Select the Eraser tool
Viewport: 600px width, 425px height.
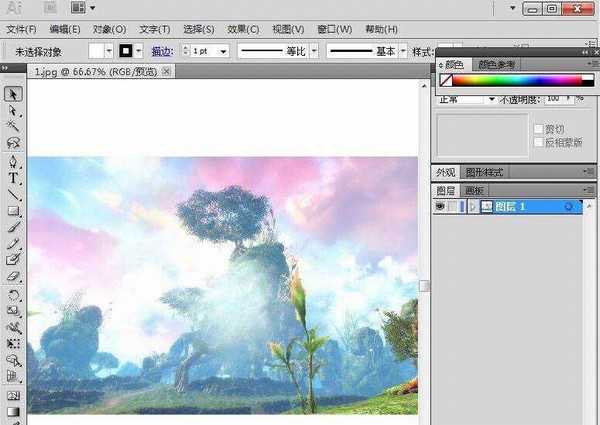pos(14,276)
